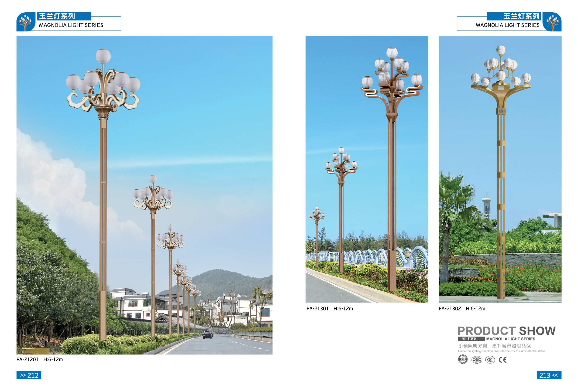The image size is (578, 392).
Task: Click the PRODUCT SHOW heading
Action: point(507,331)
